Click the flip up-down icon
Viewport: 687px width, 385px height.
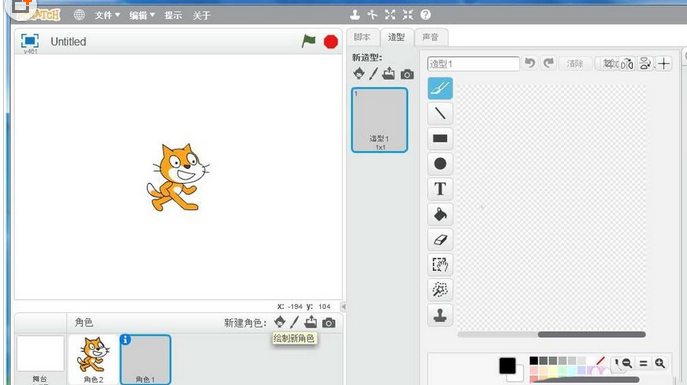(x=645, y=64)
